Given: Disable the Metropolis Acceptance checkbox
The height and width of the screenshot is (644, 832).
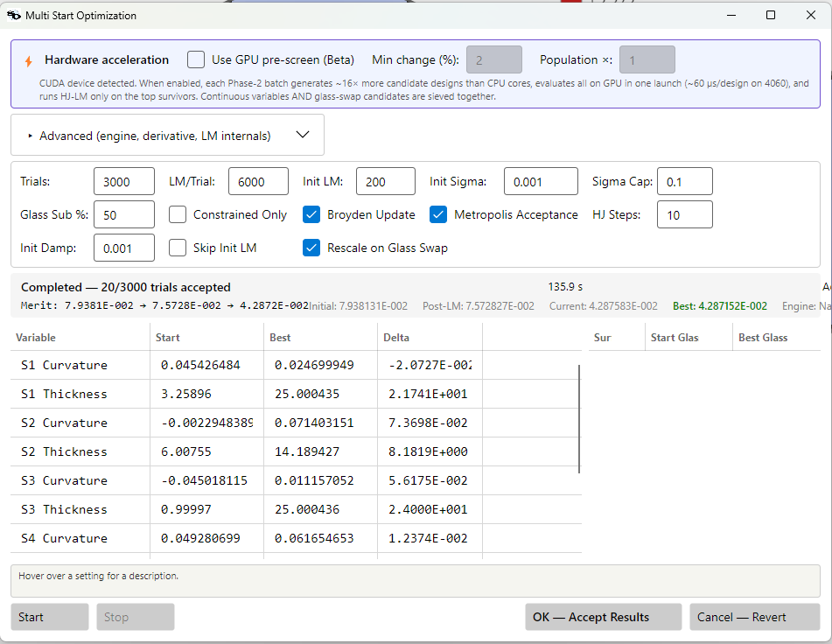Looking at the screenshot, I should tap(438, 214).
